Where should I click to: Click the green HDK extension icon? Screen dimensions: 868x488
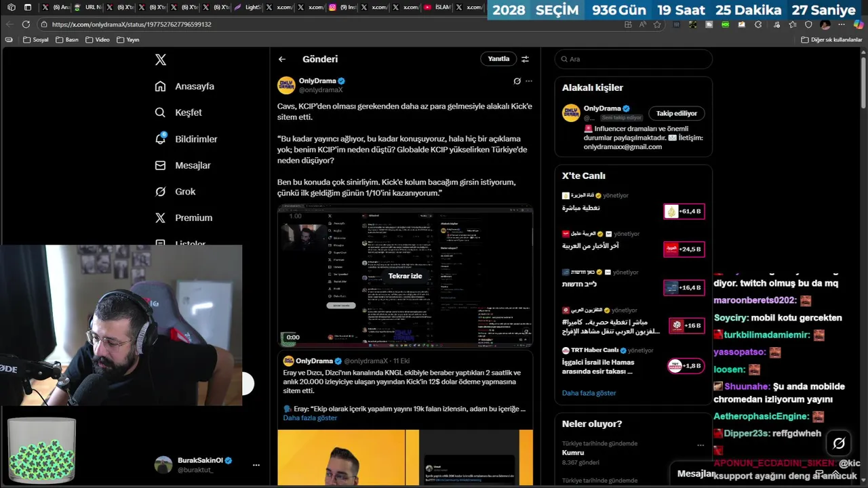tap(726, 24)
